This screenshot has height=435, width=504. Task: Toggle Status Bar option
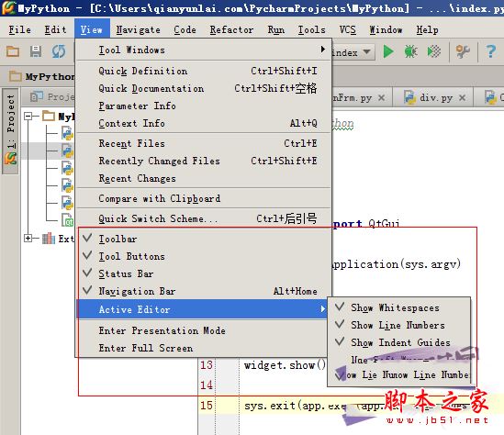[x=204, y=273]
